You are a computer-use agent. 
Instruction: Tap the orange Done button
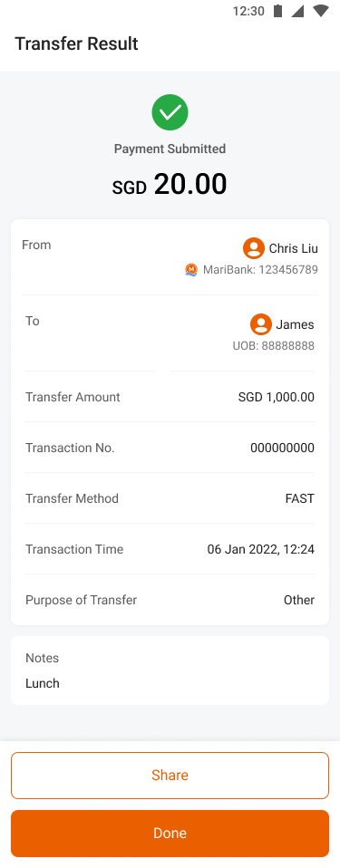(x=170, y=834)
